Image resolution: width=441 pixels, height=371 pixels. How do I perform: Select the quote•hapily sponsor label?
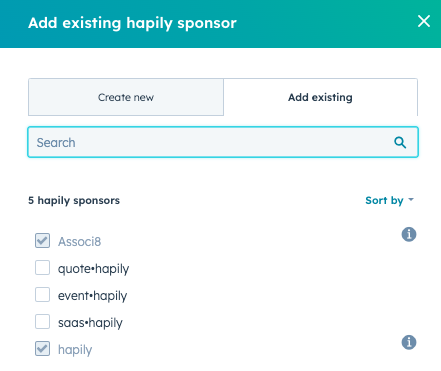pyautogui.click(x=93, y=269)
